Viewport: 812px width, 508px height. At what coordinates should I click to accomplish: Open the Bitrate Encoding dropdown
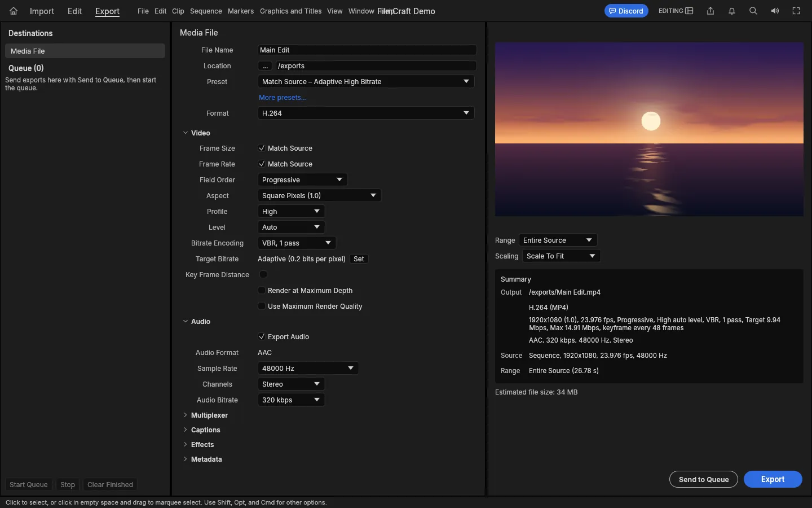(x=297, y=243)
